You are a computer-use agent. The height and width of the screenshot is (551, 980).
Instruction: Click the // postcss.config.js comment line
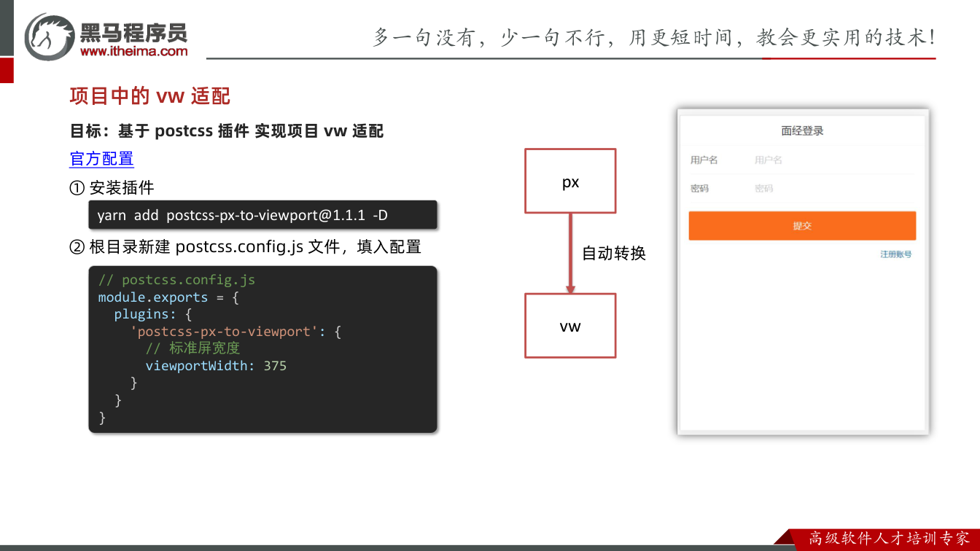[176, 280]
